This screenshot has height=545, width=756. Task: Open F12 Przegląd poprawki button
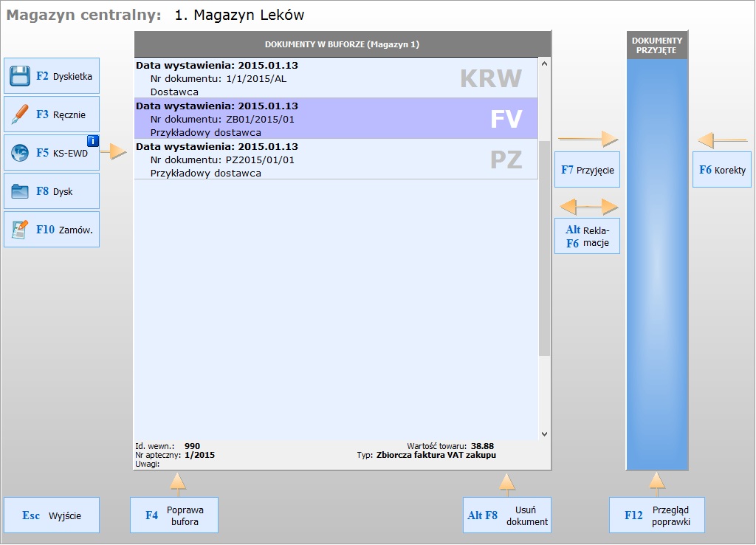click(x=656, y=515)
